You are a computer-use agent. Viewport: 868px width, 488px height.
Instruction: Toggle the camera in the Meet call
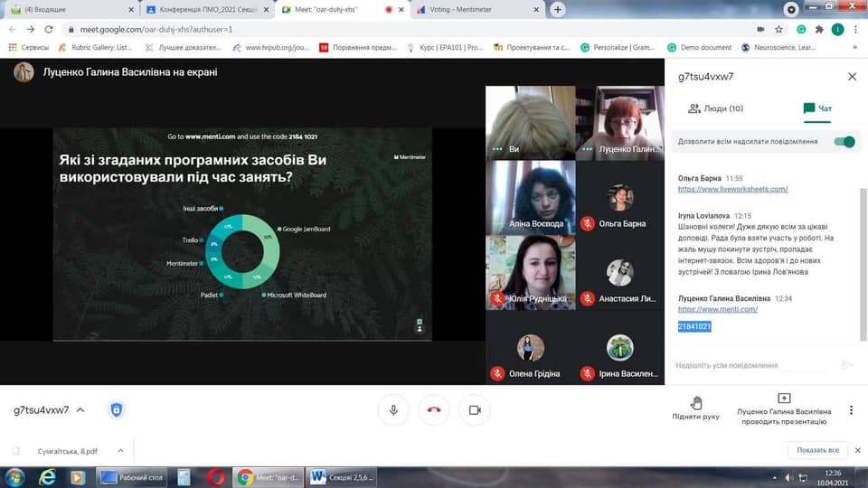pos(475,410)
